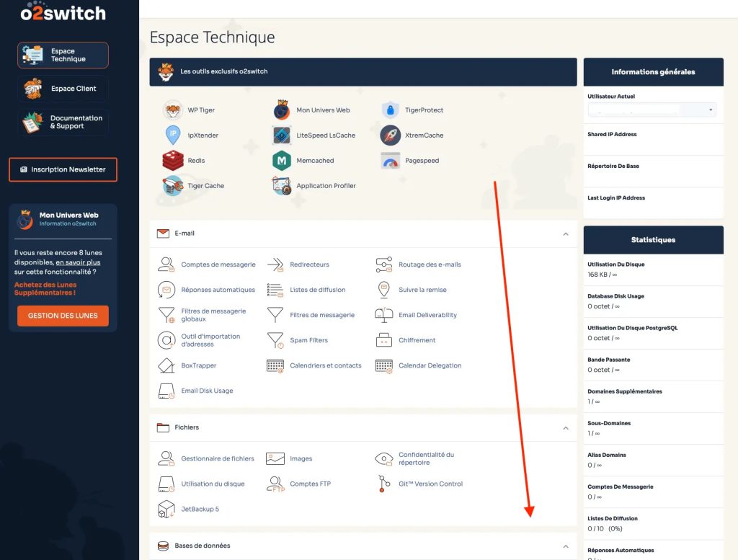Open the Calendriers et contacts icon
The image size is (738, 560).
pyautogui.click(x=275, y=365)
